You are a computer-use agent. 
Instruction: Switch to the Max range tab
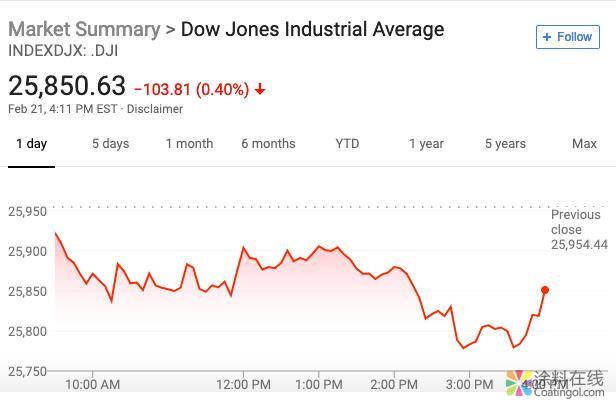(584, 144)
